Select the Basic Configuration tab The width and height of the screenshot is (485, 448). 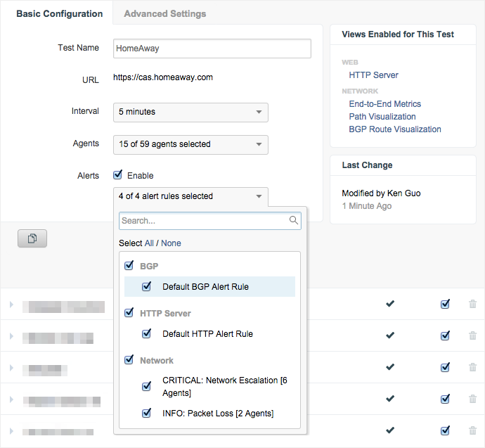(59, 13)
